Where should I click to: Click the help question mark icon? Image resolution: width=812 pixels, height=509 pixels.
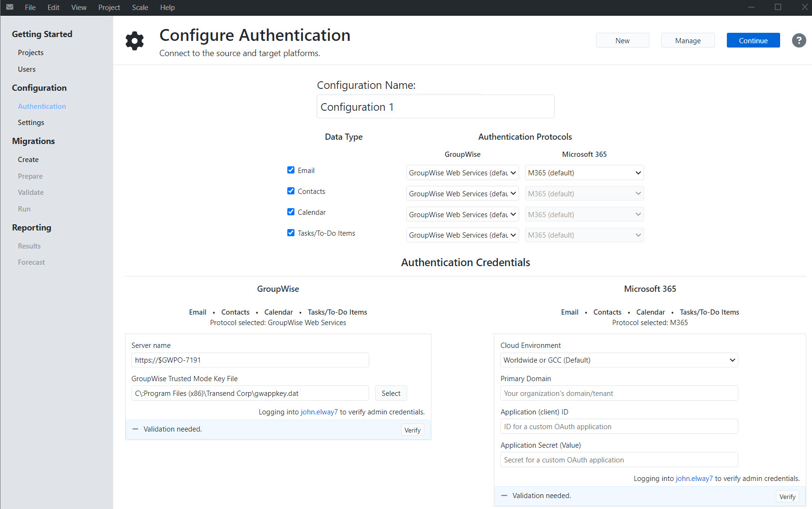[799, 40]
